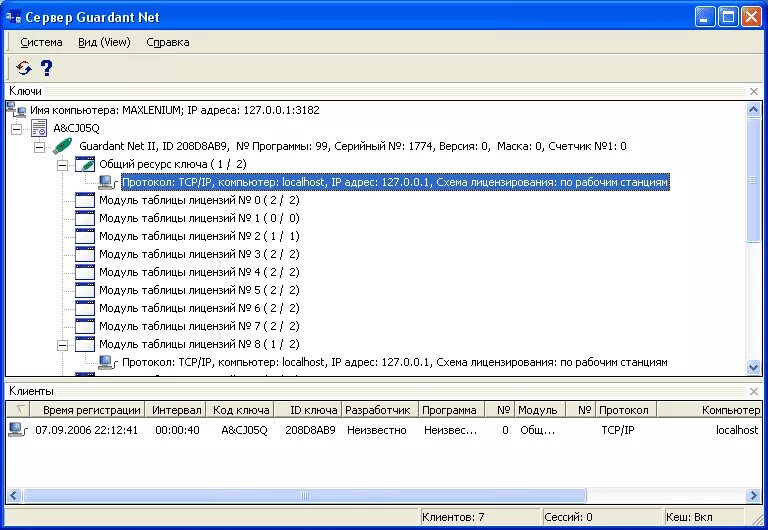Viewport: 768px width, 530px height.
Task: Select Общий ресурс ключа ( 1 / 2)
Action: [x=172, y=164]
